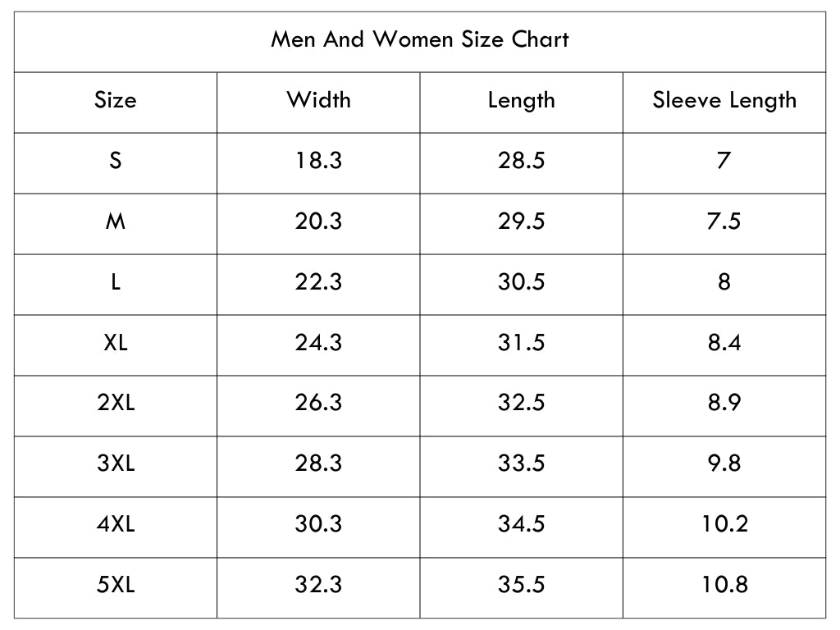
Task: Select the Length column header
Action: click(x=521, y=101)
